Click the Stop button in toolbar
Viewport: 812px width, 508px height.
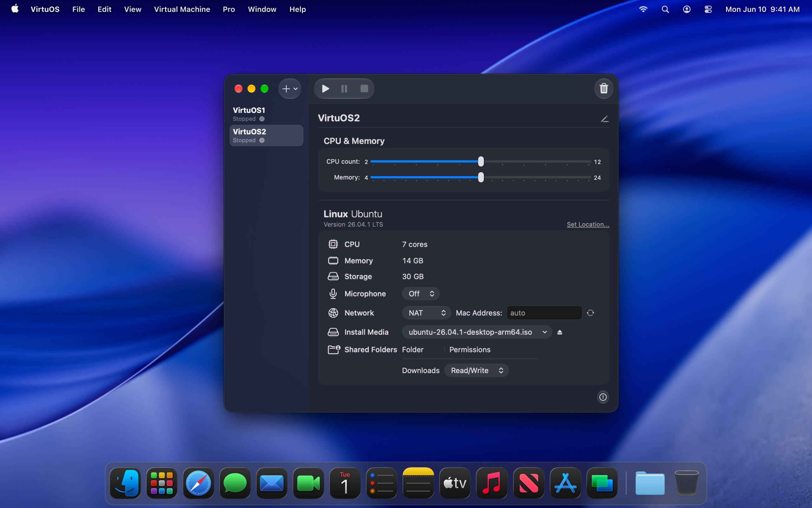[364, 89]
